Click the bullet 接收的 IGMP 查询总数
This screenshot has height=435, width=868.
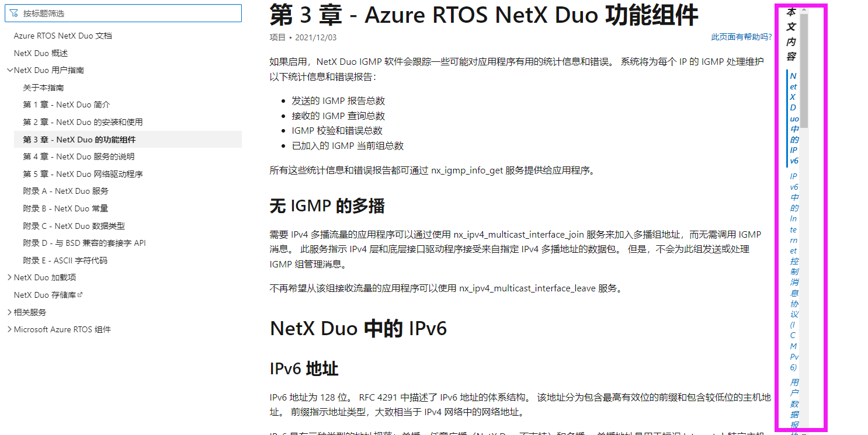tap(338, 116)
